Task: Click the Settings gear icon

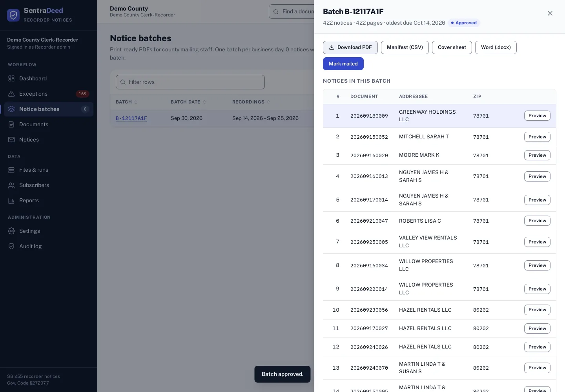Action: point(11,231)
